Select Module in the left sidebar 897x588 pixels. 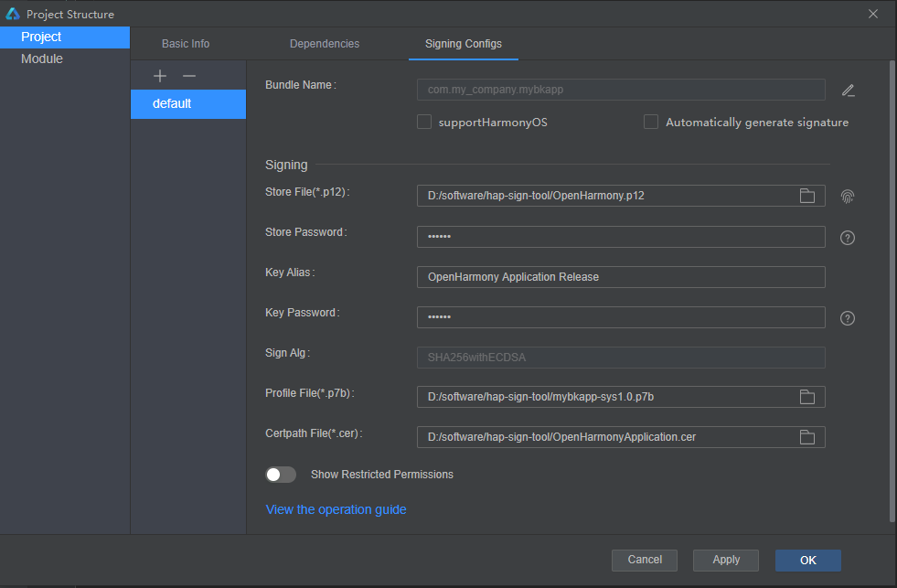click(x=42, y=59)
